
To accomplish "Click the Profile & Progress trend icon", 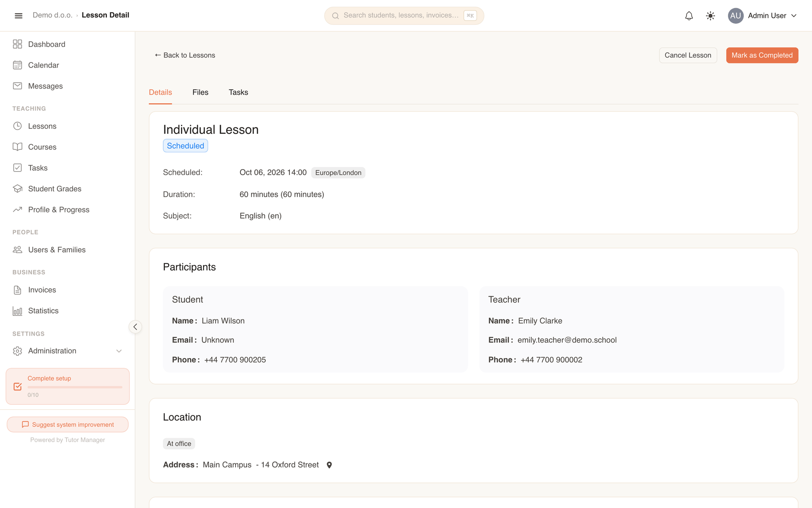I will [17, 209].
